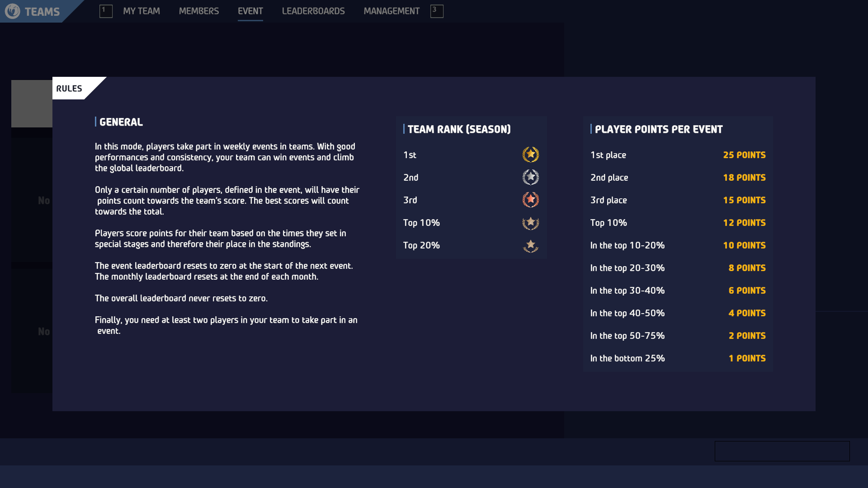Click the silver 2nd rank medal icon
This screenshot has width=868, height=488.
click(x=531, y=177)
